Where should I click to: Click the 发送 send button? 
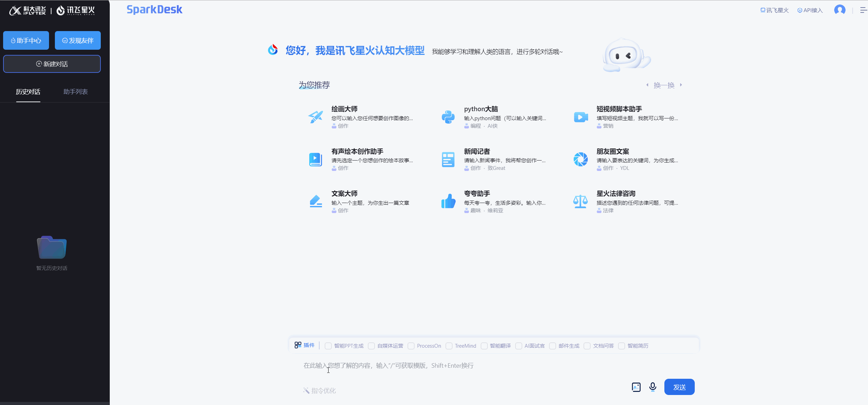679,387
